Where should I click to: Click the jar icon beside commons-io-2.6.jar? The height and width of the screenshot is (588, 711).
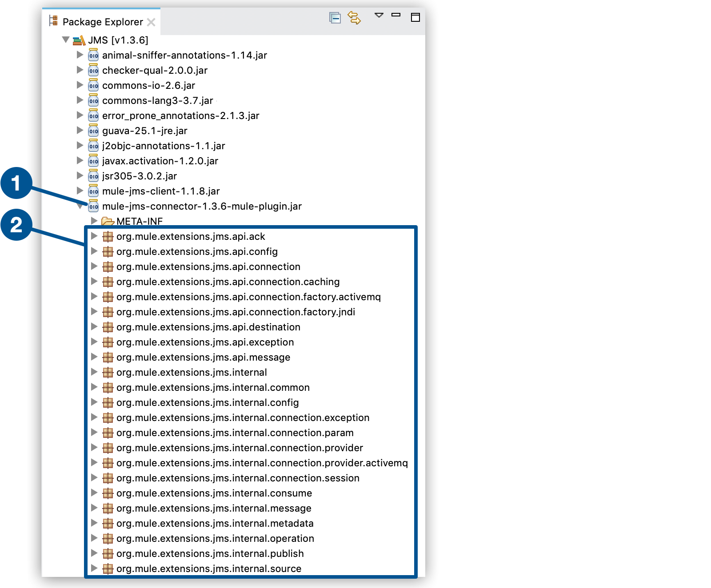[x=93, y=85]
